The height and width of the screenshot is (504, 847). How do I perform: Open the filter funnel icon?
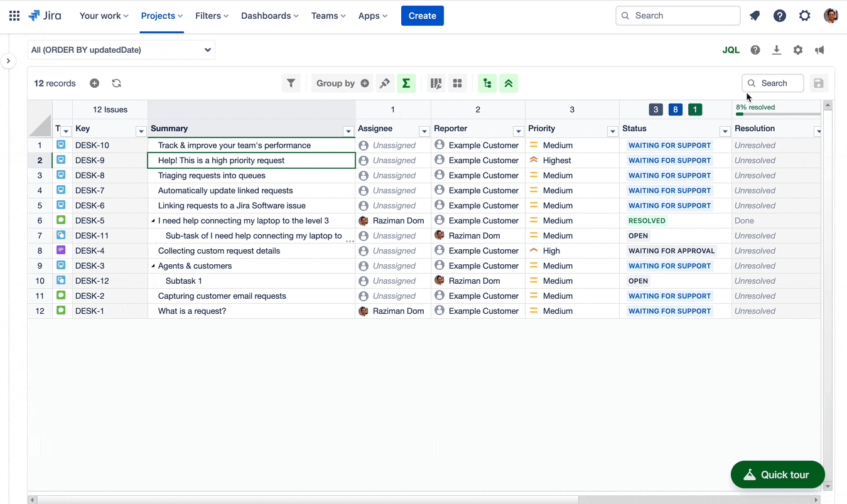[291, 83]
